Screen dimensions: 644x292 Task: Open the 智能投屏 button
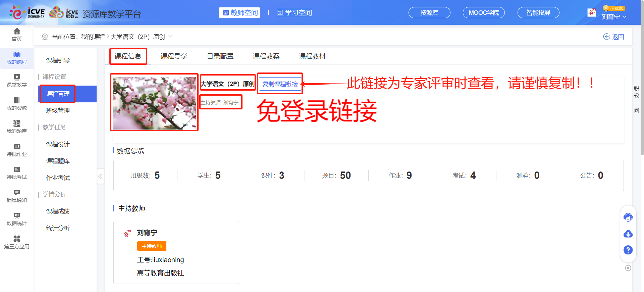(x=538, y=13)
